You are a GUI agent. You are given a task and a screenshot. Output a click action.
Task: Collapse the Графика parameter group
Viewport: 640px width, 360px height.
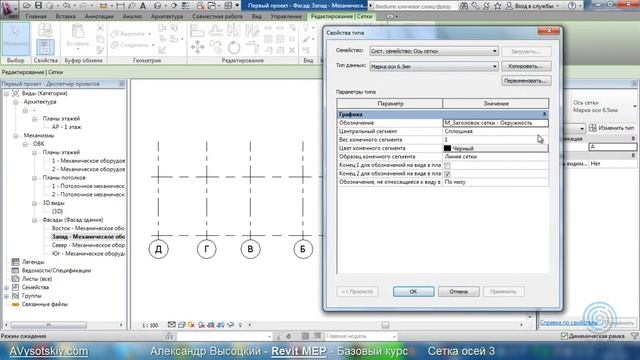point(544,114)
